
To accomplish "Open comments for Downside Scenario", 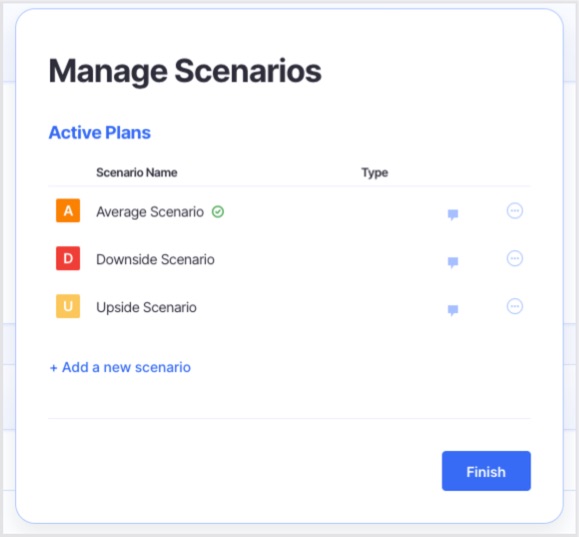I will coord(453,262).
